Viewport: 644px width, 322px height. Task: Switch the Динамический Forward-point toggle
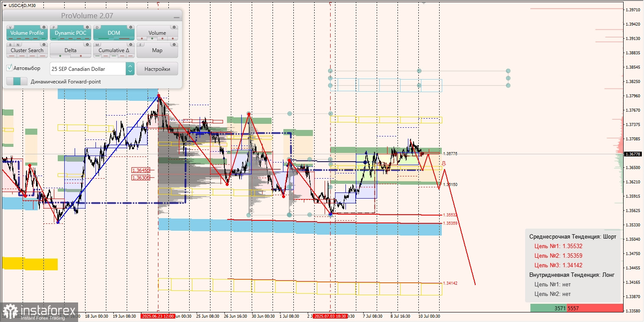[17, 81]
